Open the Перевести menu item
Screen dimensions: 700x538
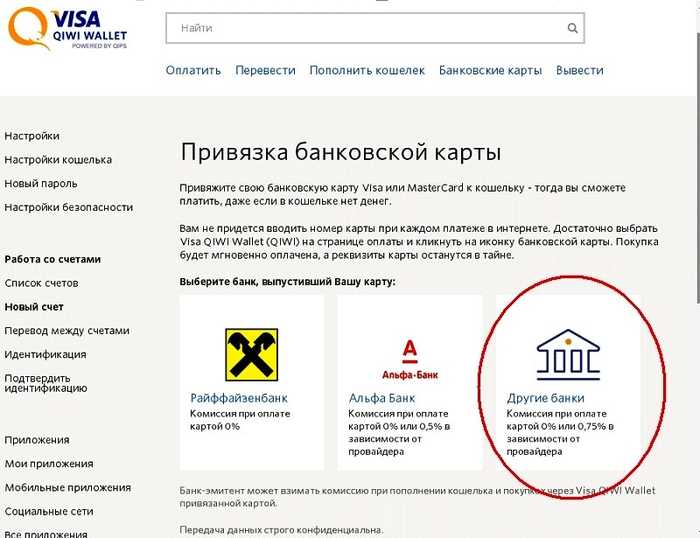[x=265, y=71]
